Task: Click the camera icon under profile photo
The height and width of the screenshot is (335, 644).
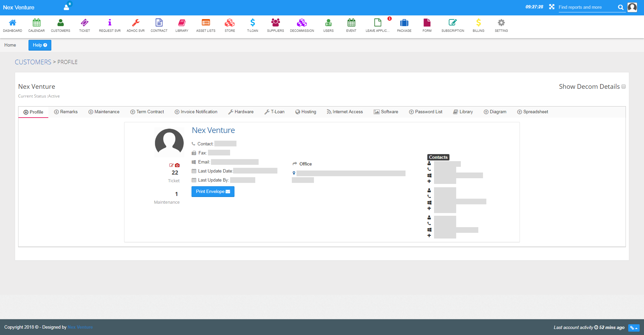Action: (x=177, y=165)
